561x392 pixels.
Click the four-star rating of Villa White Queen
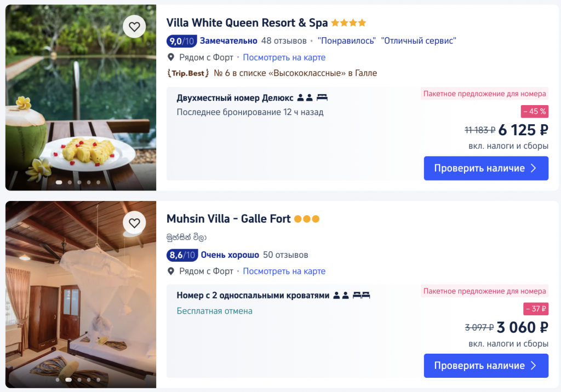[348, 23]
